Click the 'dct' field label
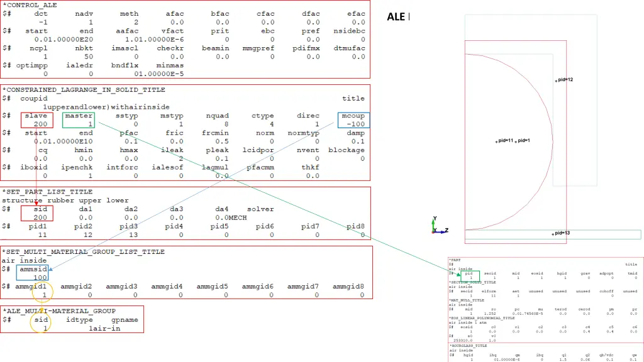 [x=41, y=14]
